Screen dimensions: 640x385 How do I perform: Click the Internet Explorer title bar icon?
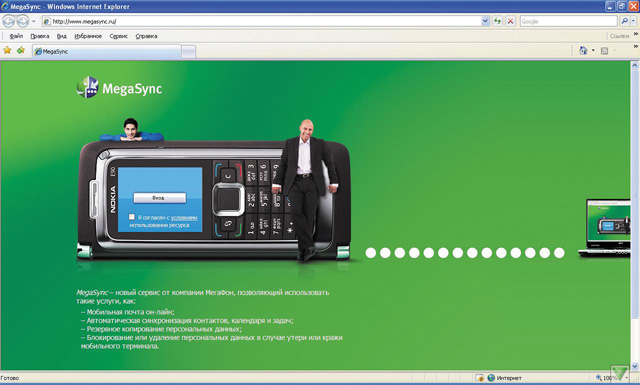click(x=5, y=6)
